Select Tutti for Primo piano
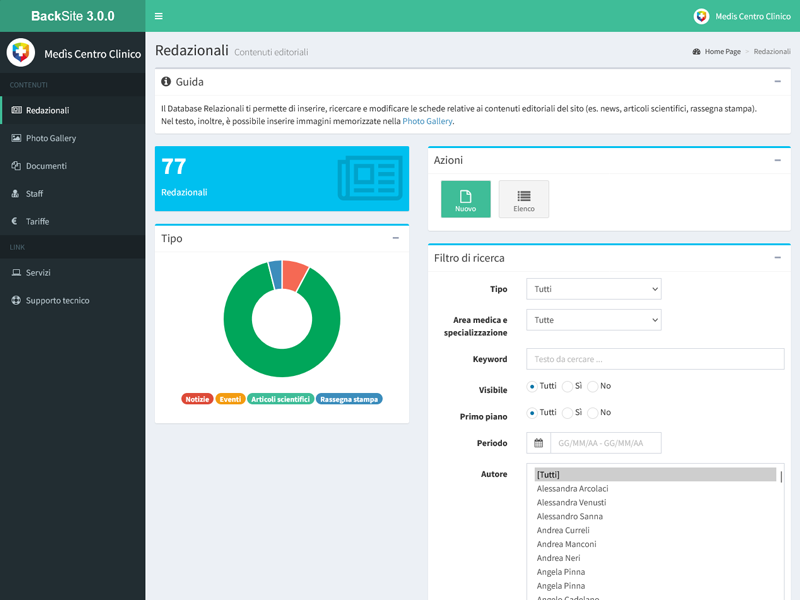Image resolution: width=800 pixels, height=600 pixels. pos(532,413)
